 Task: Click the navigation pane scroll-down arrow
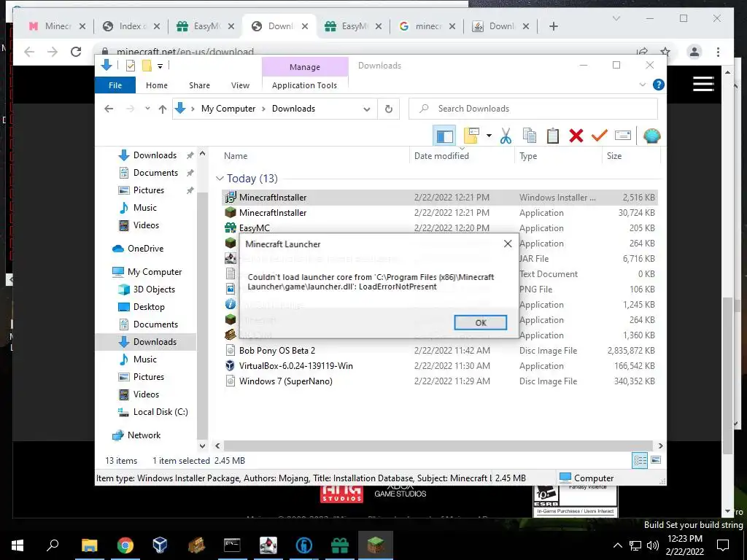coord(202,446)
